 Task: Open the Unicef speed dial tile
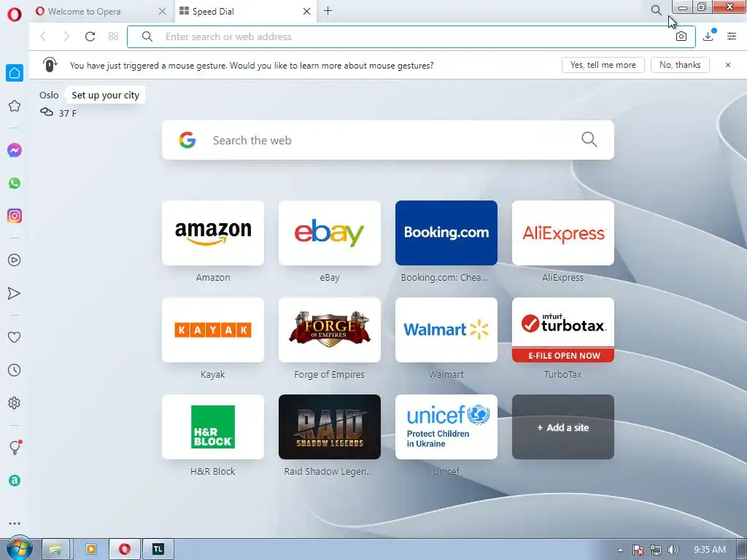pos(446,427)
